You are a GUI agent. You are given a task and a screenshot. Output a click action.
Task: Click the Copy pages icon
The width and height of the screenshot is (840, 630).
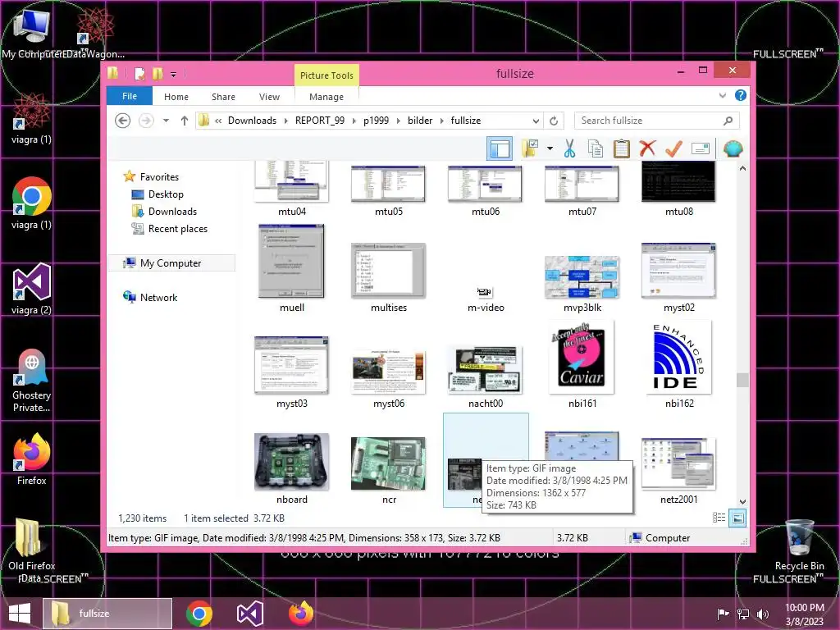(596, 148)
